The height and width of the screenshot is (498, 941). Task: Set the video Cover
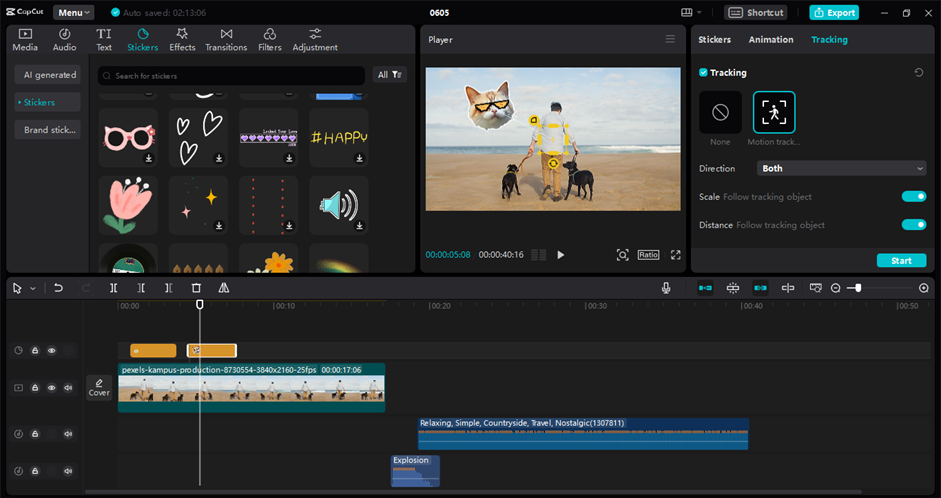click(99, 388)
